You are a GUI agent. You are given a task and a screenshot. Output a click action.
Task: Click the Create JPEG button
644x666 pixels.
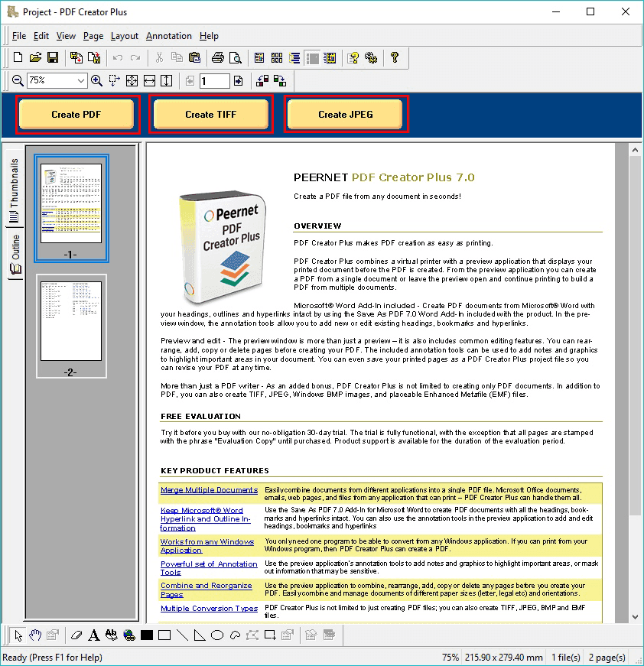click(346, 114)
